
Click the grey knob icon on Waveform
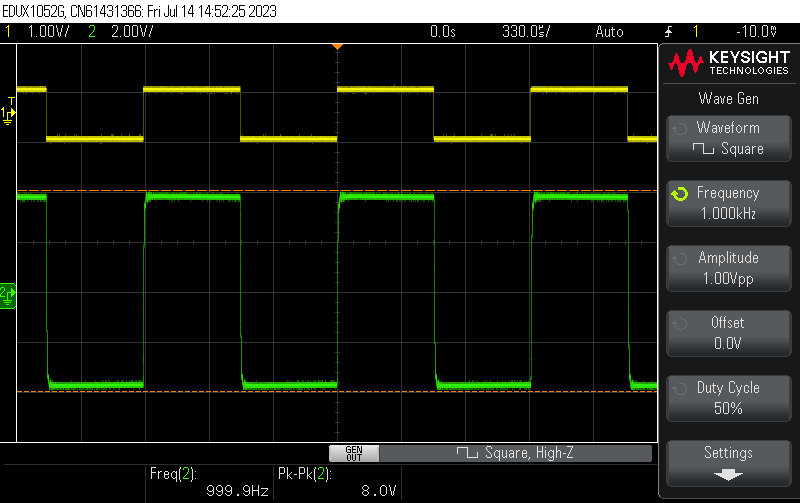coord(680,129)
